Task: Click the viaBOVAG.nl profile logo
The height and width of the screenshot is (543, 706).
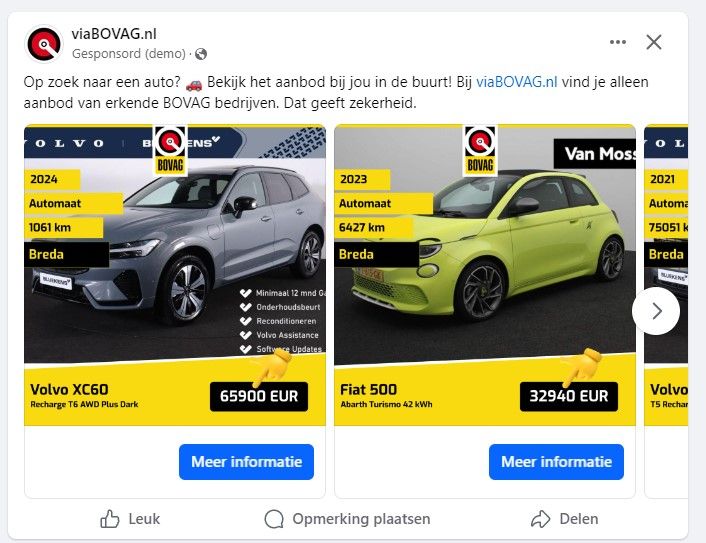Action: point(44,44)
